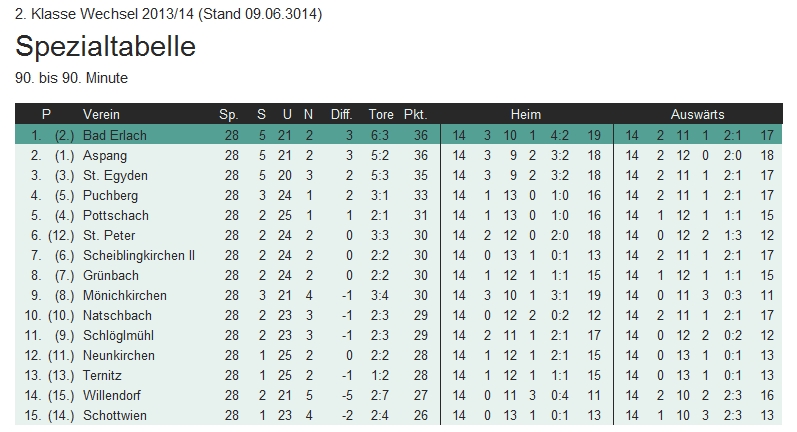
Task: Open Grünbach team entry
Action: tap(110, 276)
